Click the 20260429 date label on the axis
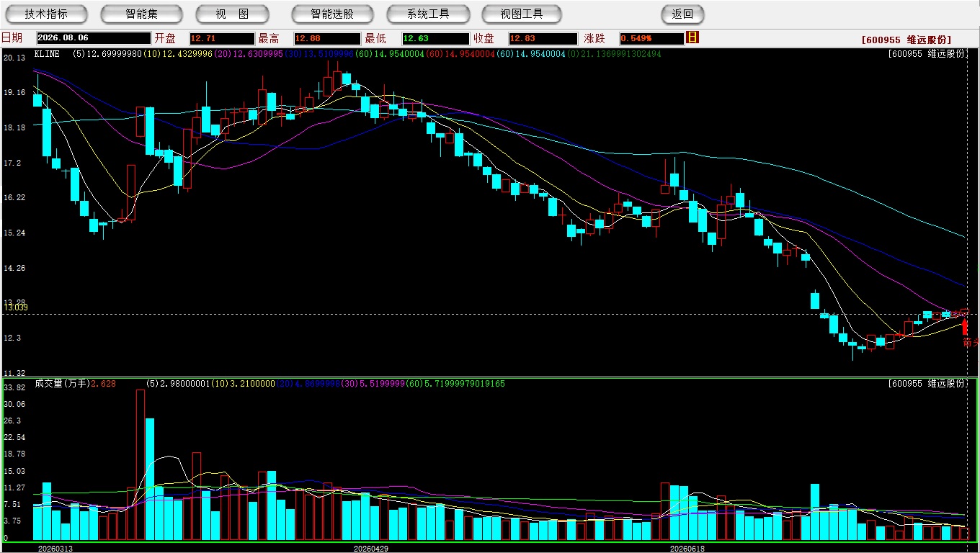 [x=371, y=548]
